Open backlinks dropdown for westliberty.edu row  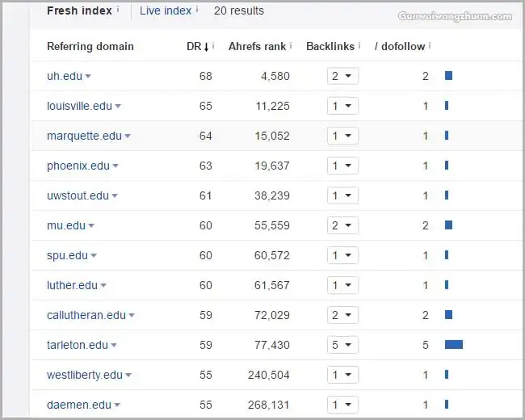tap(342, 375)
